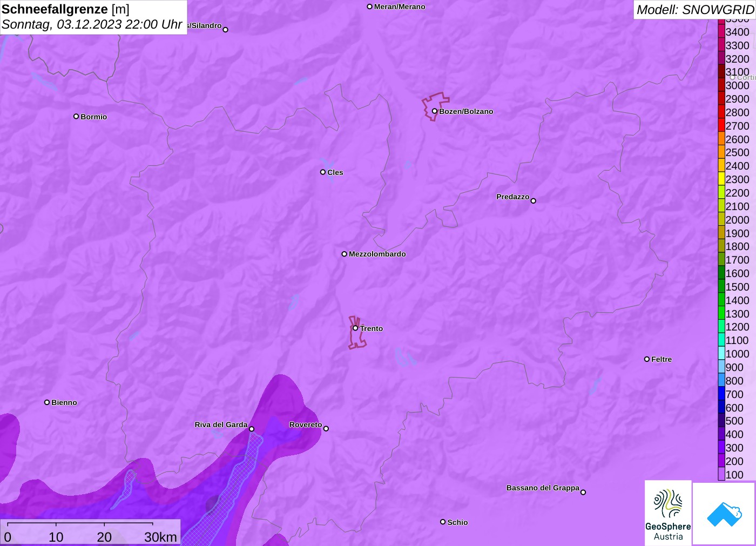Click the Rovereto marker dot
The width and height of the screenshot is (756, 546).
coord(326,429)
